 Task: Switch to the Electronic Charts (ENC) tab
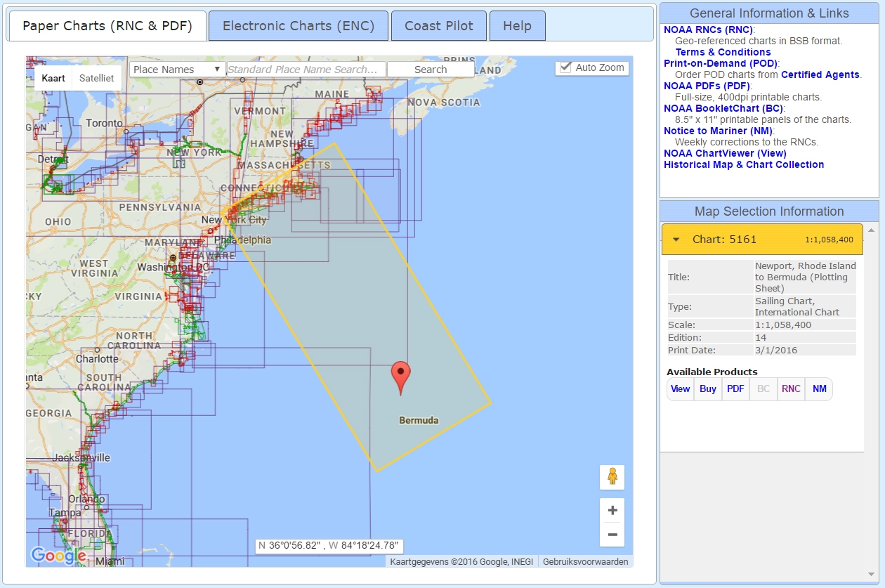298,25
